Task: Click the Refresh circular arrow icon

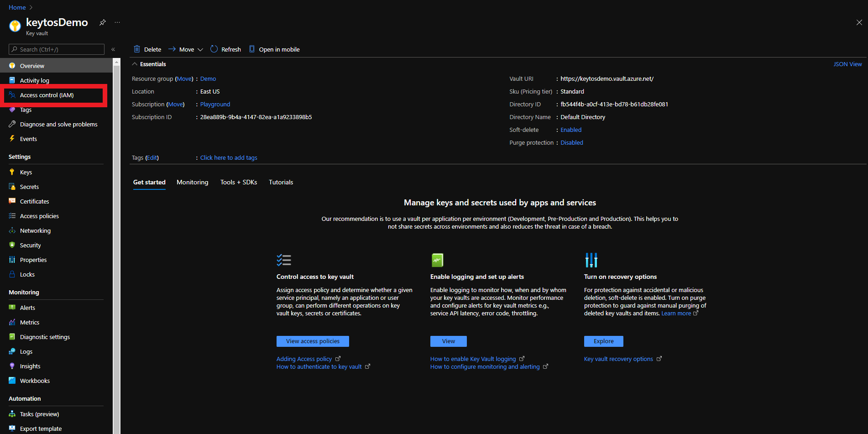Action: pyautogui.click(x=214, y=49)
